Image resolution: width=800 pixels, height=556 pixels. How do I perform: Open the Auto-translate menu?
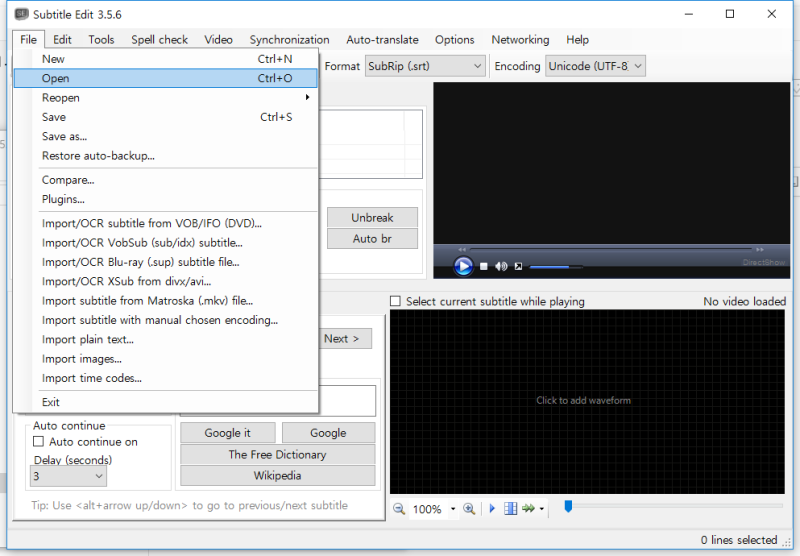382,40
